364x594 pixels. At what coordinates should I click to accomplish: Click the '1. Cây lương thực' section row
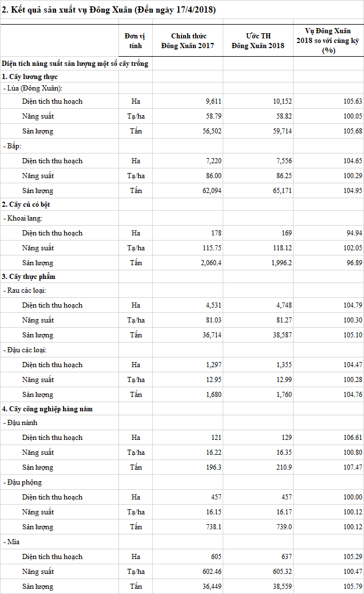[x=30, y=76]
